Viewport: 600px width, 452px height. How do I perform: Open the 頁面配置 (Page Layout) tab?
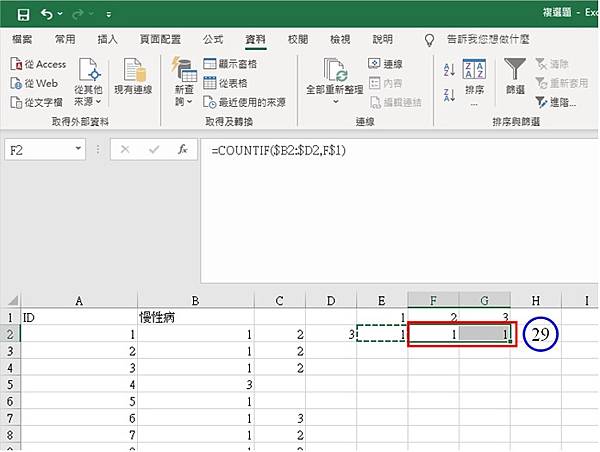pyautogui.click(x=160, y=39)
